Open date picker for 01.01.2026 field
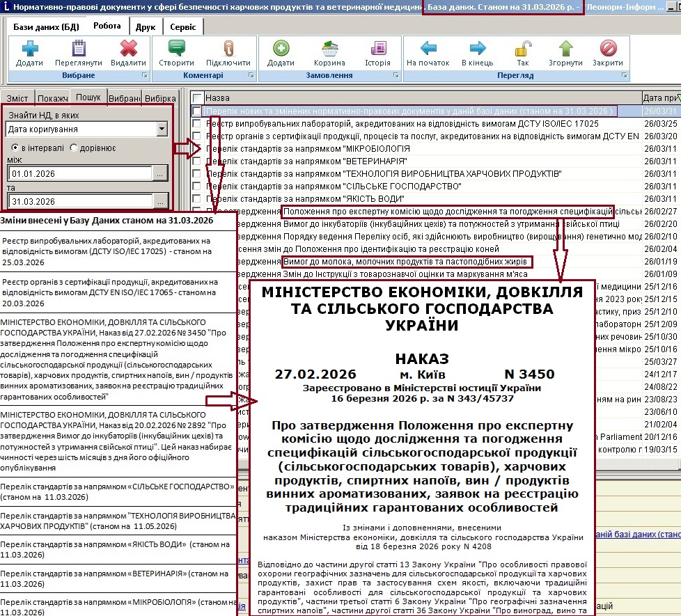Viewport: 681px width, 616px height. tap(160, 174)
